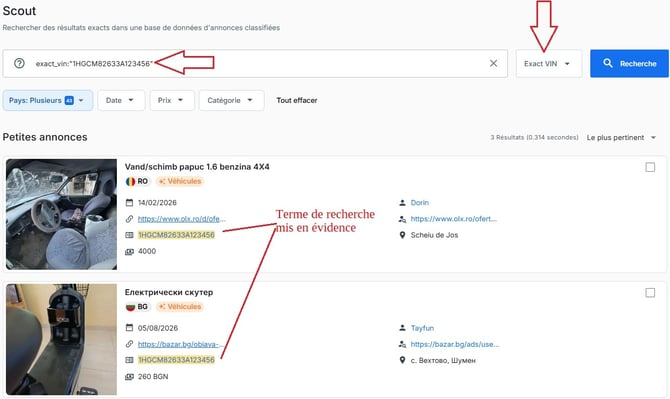Click the location pin beside с. Вехтово, Шумен
670x399 pixels.
(402, 360)
